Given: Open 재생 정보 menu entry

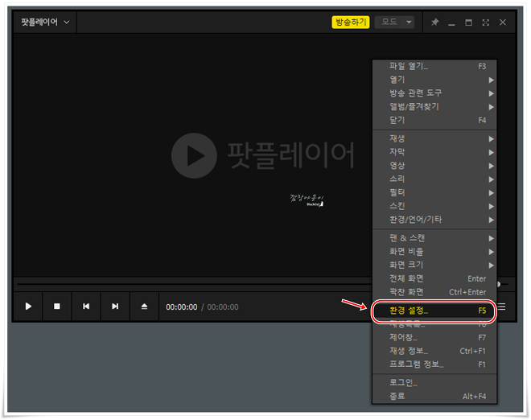Looking at the screenshot, I should (434, 352).
